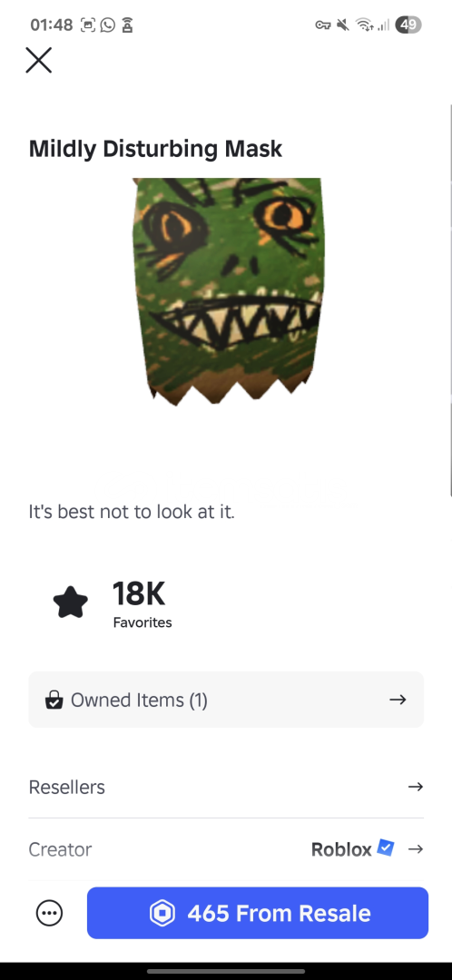Click the page scrollbar on the right edge

pyautogui.click(x=450, y=300)
